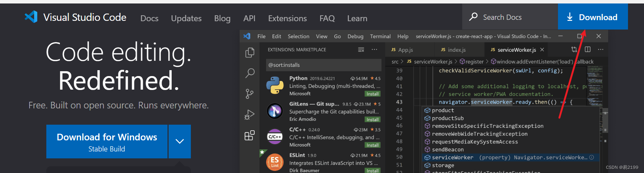This screenshot has height=173, width=644.
Task: Open the Explorer activity bar icon
Action: click(x=250, y=52)
